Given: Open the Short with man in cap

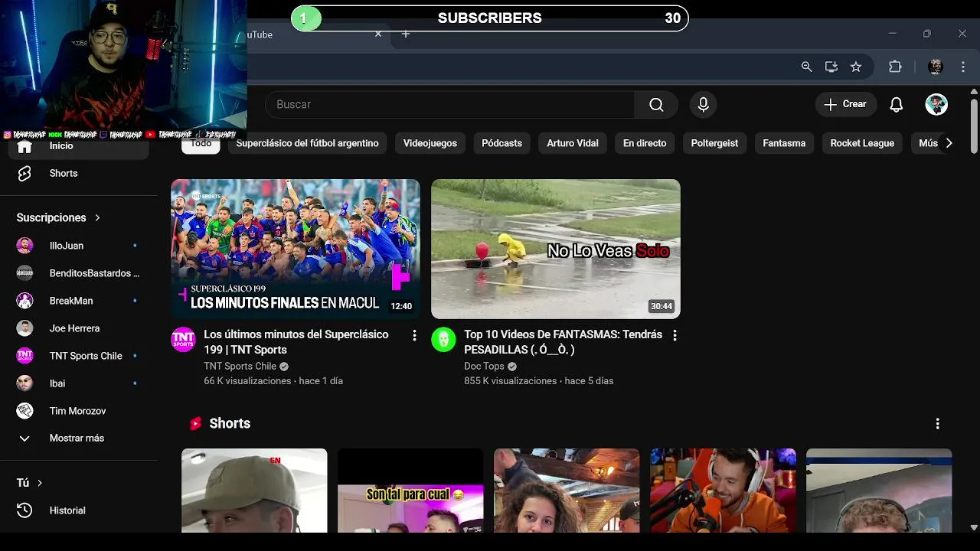Looking at the screenshot, I should (x=254, y=491).
